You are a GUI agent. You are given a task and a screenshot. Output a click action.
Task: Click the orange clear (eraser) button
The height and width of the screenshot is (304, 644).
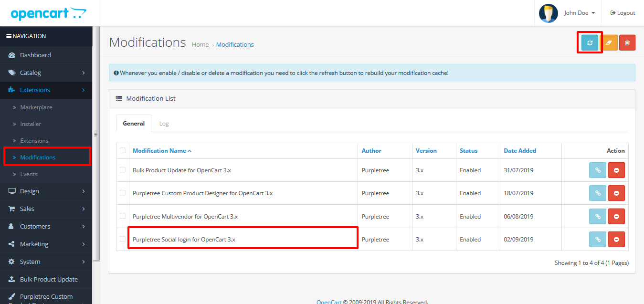click(x=609, y=42)
